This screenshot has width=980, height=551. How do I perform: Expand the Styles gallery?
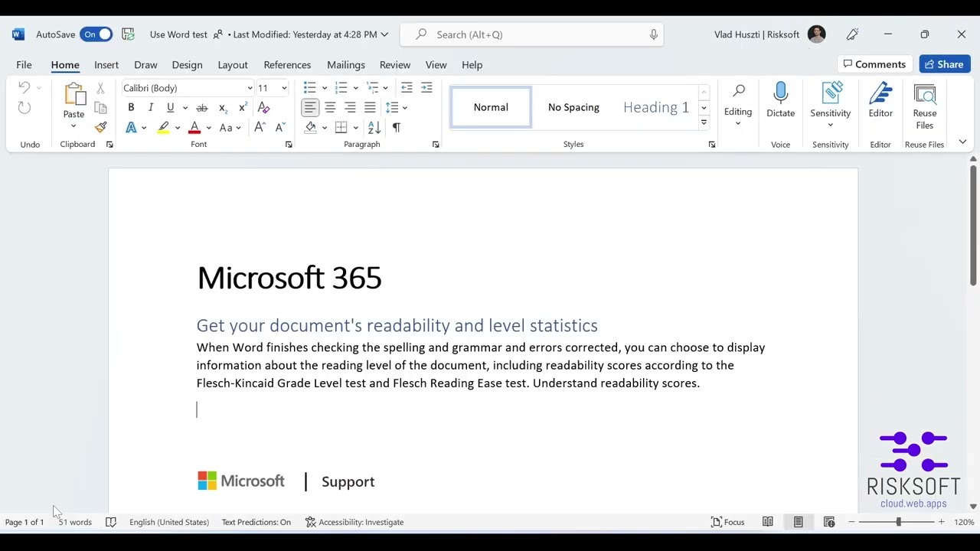coord(704,122)
